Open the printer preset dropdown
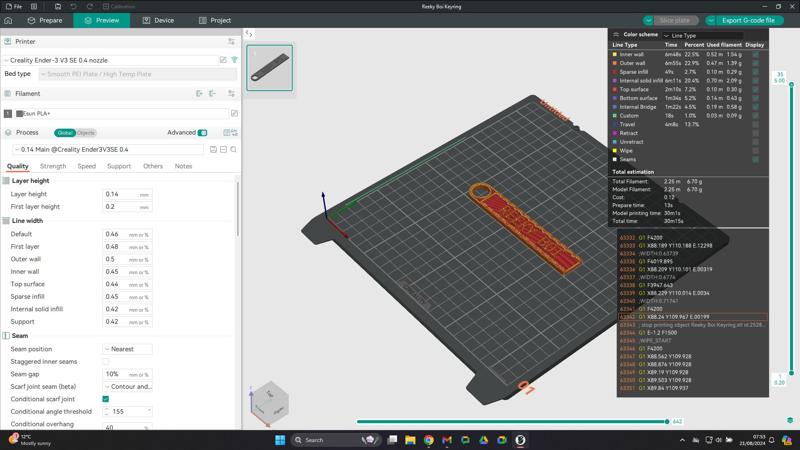The image size is (800, 450). [110, 60]
